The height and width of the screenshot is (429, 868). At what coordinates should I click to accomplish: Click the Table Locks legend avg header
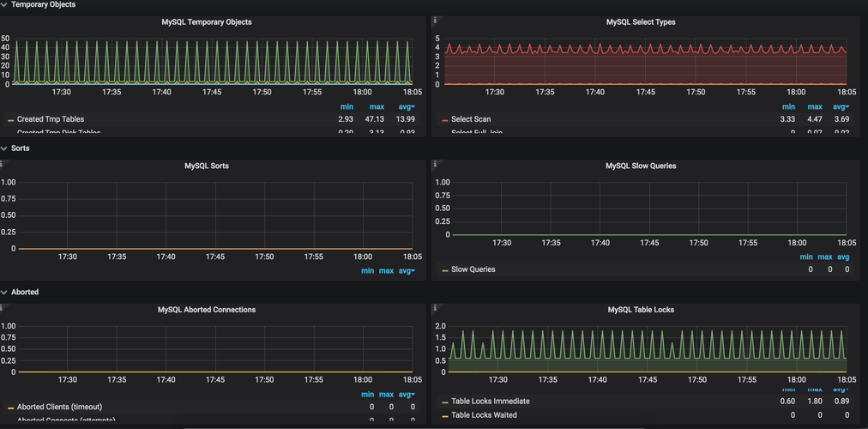point(841,390)
